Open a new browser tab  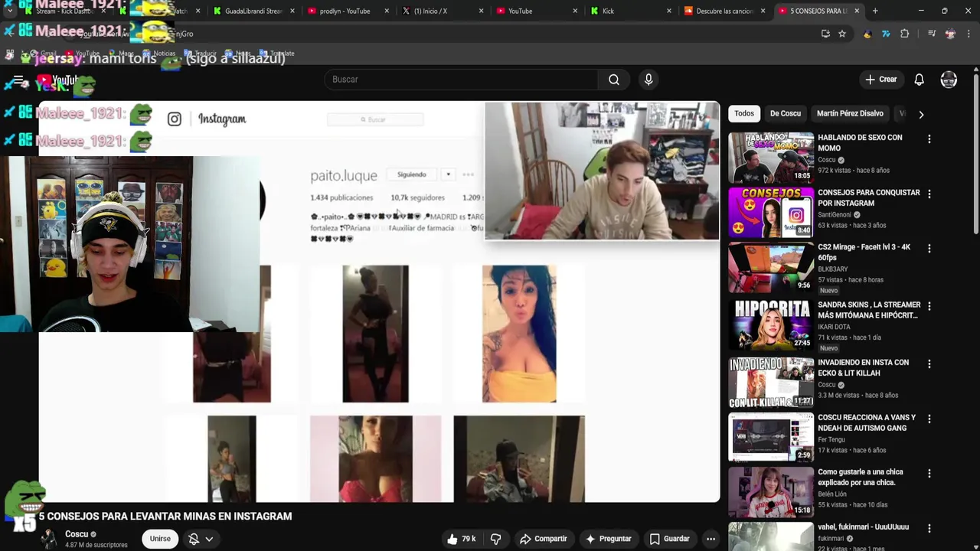point(875,11)
